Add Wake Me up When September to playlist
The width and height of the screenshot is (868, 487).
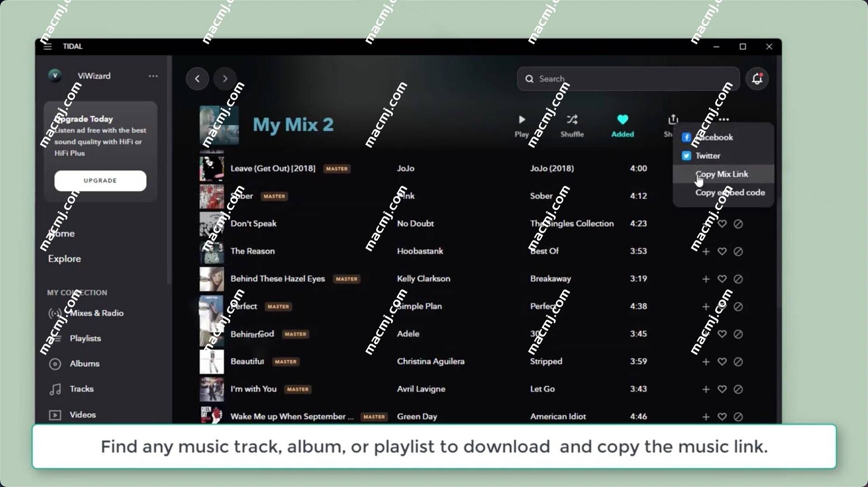click(706, 417)
